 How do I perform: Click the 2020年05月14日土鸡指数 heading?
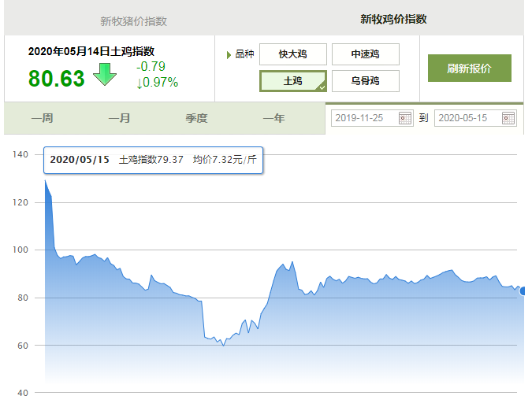(x=91, y=51)
